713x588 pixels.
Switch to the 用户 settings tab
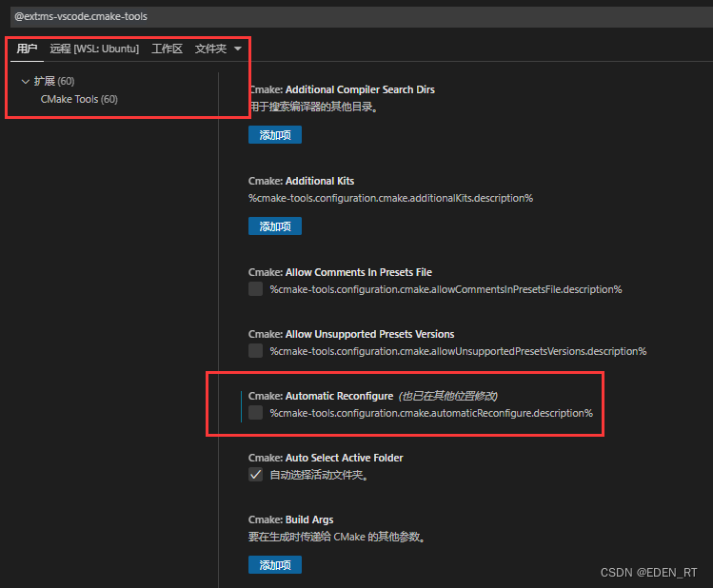[x=27, y=49]
